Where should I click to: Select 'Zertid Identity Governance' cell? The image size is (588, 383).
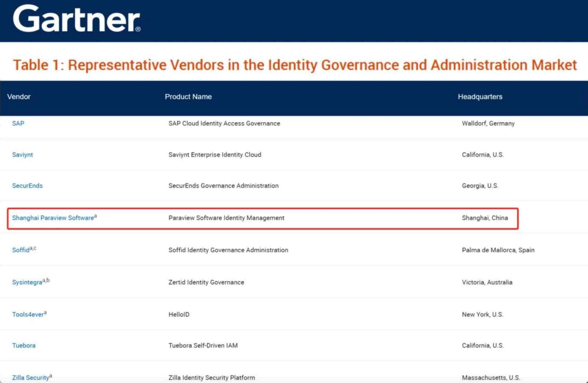206,282
